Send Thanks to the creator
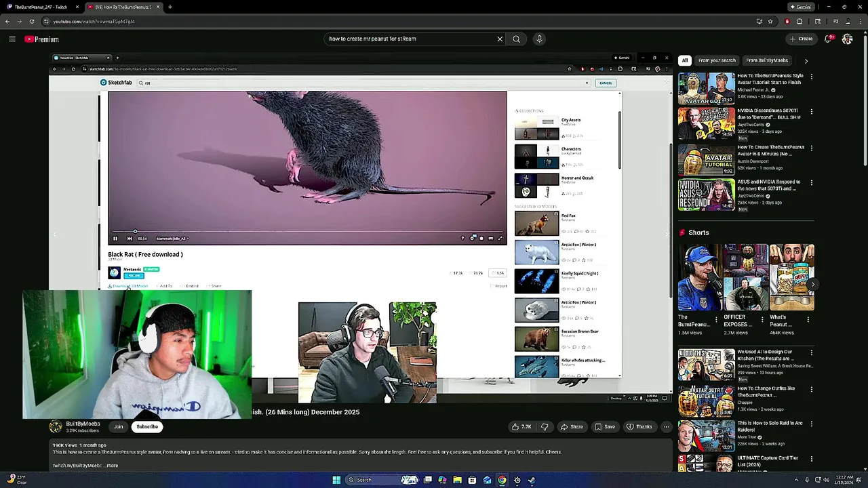Screen dimensions: 868x488 (639, 427)
